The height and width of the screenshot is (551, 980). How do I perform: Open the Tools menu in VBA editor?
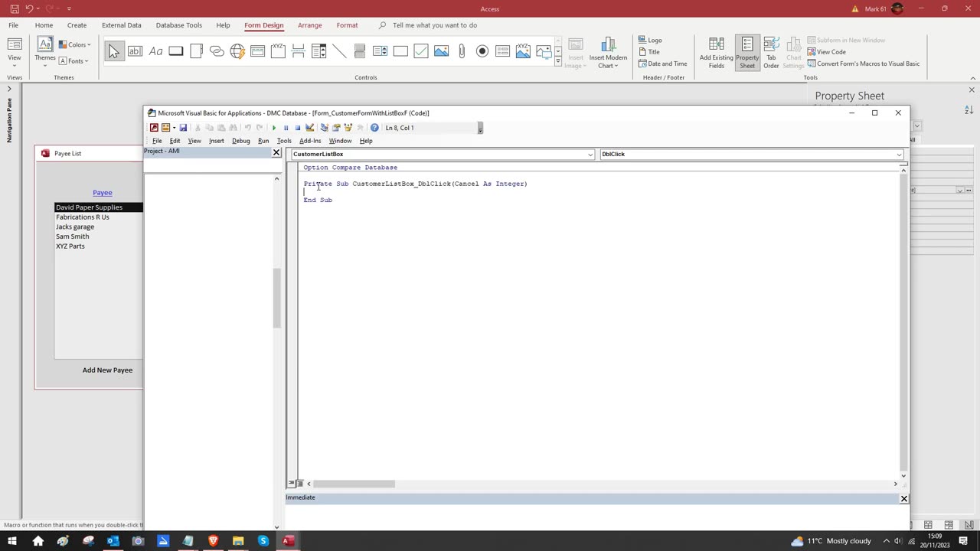[x=284, y=141]
